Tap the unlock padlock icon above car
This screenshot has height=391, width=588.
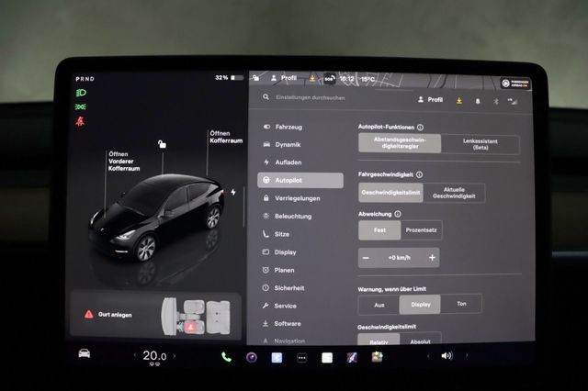[162, 144]
